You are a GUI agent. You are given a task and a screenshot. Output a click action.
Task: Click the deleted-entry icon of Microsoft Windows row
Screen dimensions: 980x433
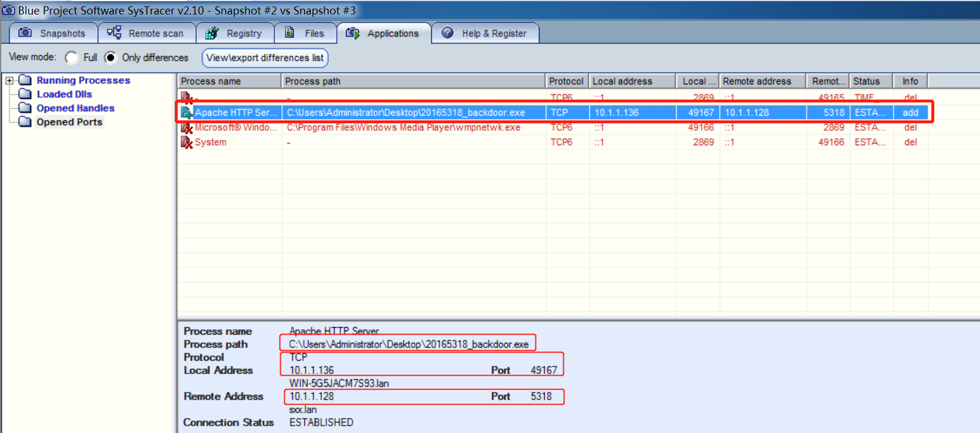tap(186, 127)
